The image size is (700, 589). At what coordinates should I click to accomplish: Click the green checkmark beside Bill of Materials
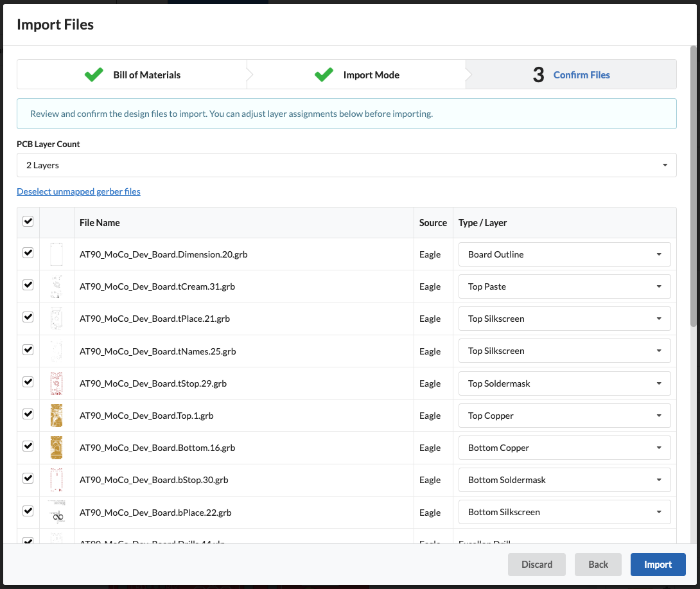pos(94,75)
